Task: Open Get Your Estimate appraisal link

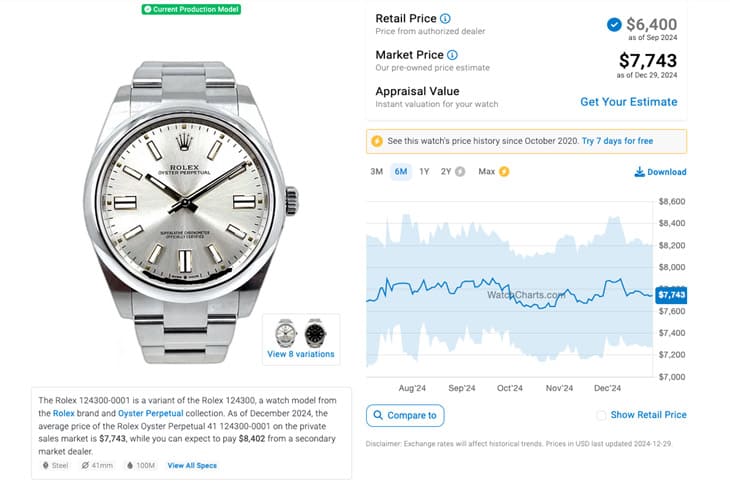Action: coord(628,102)
